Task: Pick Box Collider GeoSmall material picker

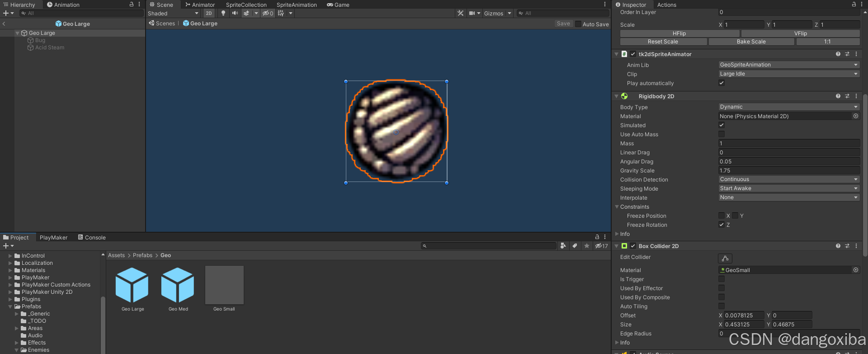Action: click(856, 270)
